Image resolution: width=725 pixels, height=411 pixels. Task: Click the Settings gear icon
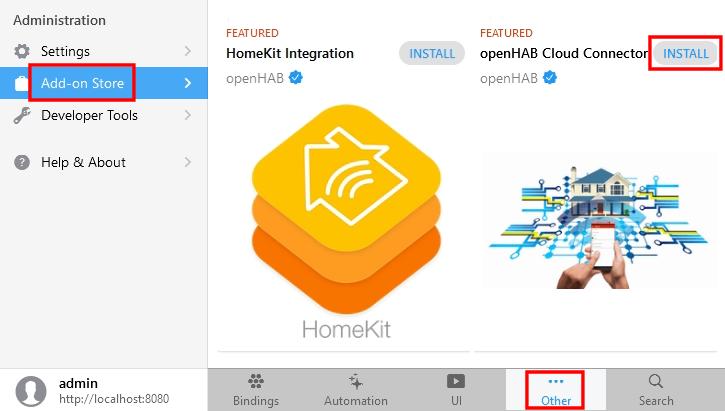(22, 51)
